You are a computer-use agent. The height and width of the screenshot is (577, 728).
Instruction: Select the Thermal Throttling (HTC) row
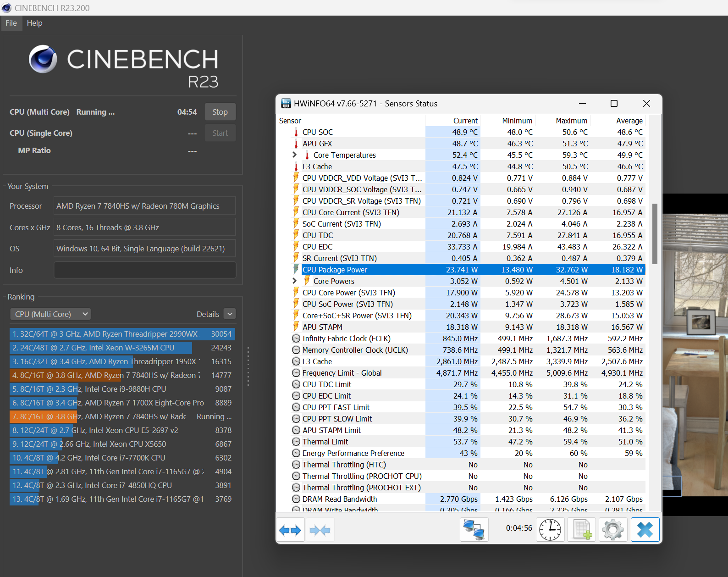coord(462,465)
